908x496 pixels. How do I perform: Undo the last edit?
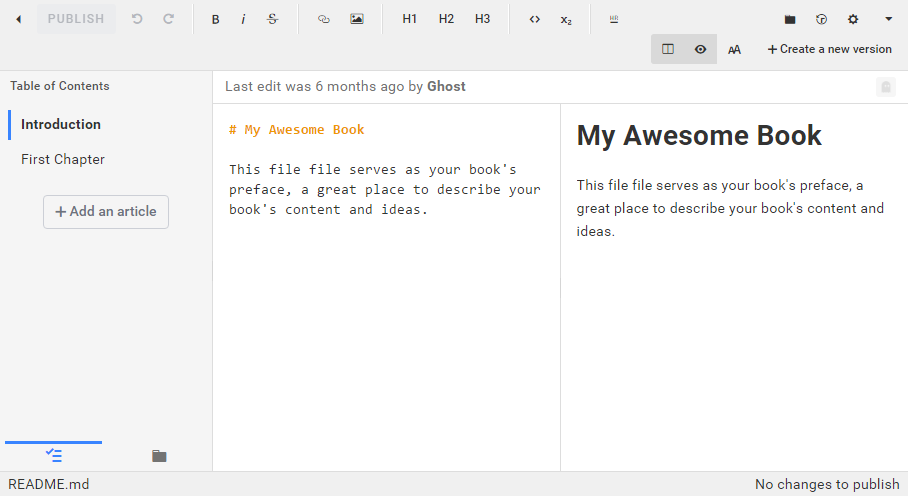pyautogui.click(x=137, y=19)
